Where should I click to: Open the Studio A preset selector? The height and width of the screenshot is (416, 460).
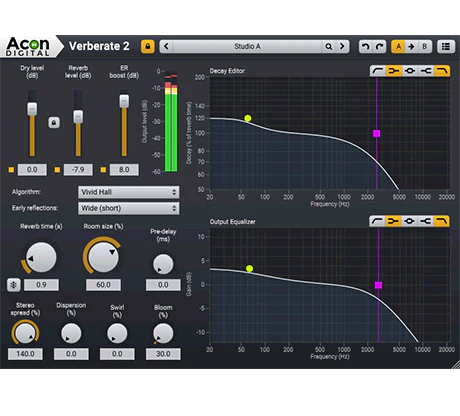coord(247,46)
